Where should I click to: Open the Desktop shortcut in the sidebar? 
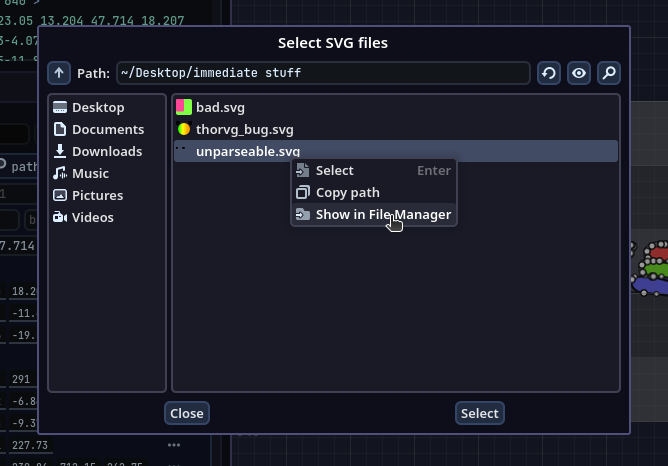pos(97,107)
